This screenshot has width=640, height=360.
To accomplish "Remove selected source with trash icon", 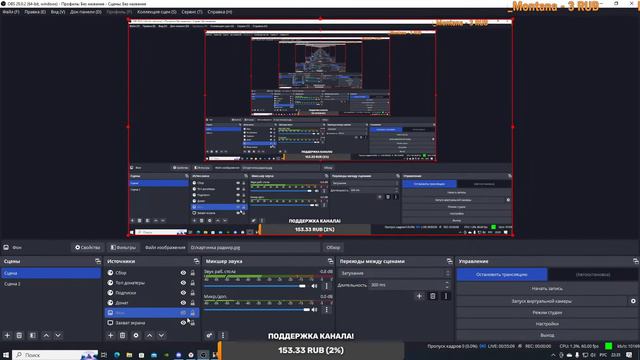I will (122, 335).
